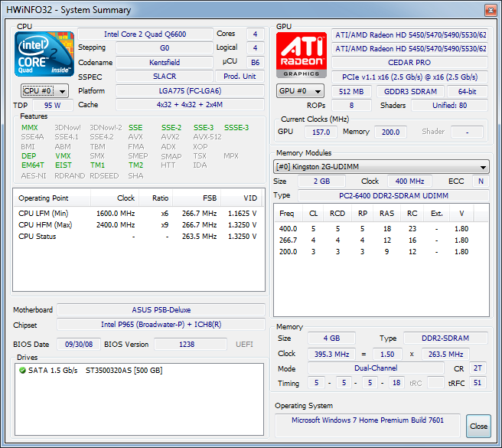Screen dimensions: 502x448
Task: Click the memory clock 395.3 MHz field
Action: (331, 354)
